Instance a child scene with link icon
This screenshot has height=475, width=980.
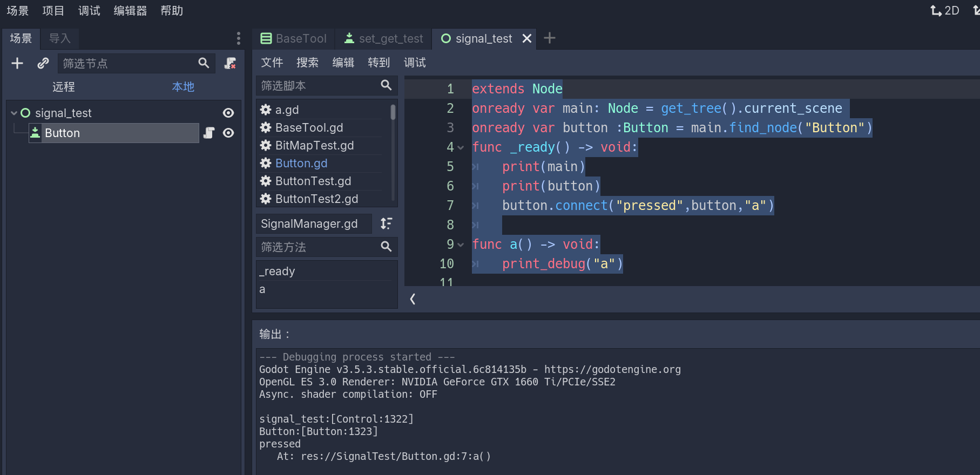(x=43, y=63)
